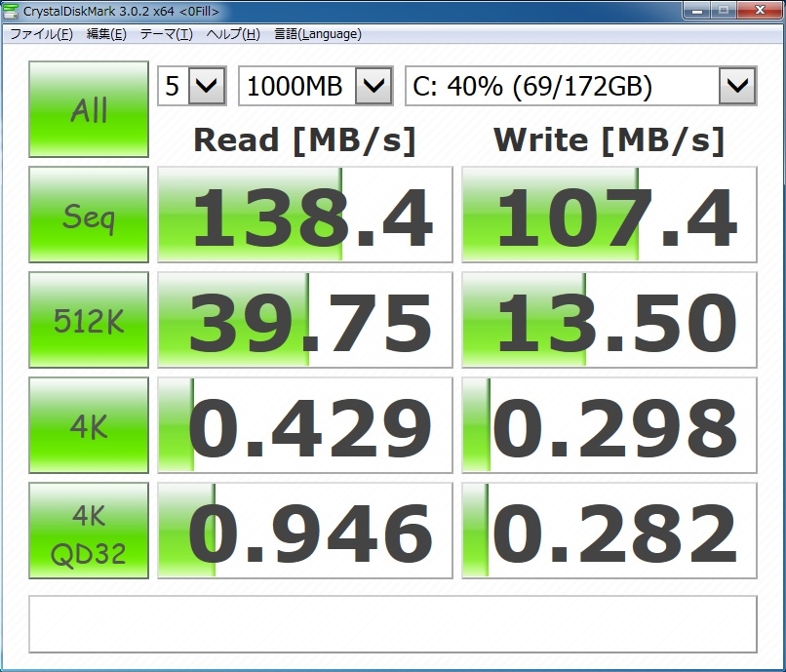The height and width of the screenshot is (672, 786).
Task: Minimize the CrystalDiskMark window
Action: click(697, 10)
